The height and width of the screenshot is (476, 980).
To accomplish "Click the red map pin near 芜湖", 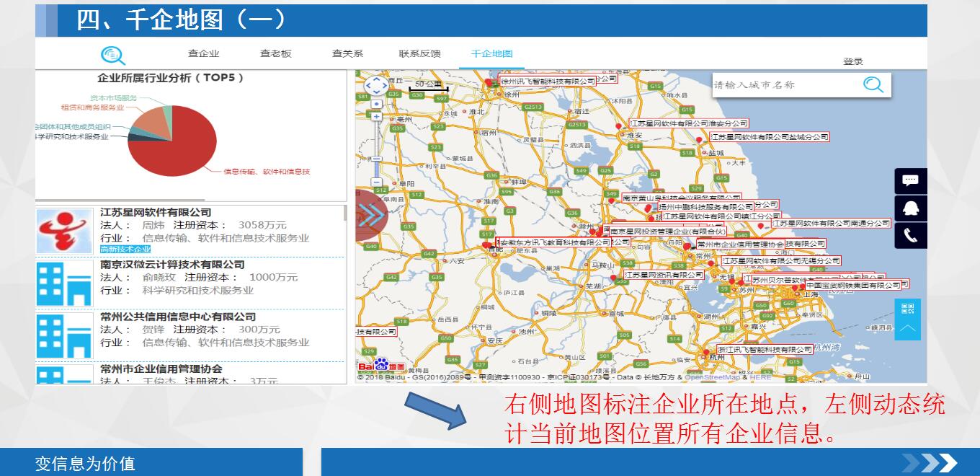I will coord(614,278).
